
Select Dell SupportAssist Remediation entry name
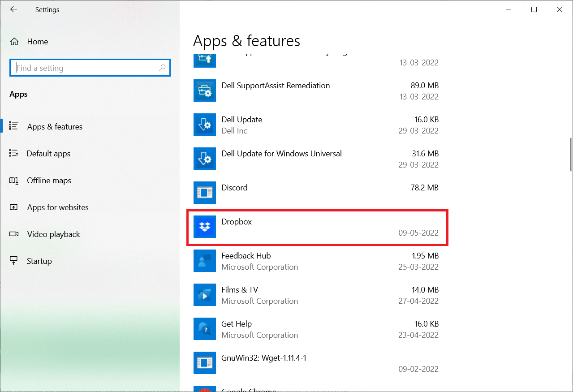click(x=276, y=86)
